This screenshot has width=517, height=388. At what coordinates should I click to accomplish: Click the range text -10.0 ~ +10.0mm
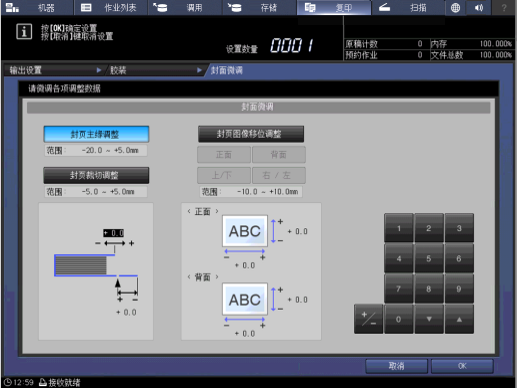pos(267,192)
